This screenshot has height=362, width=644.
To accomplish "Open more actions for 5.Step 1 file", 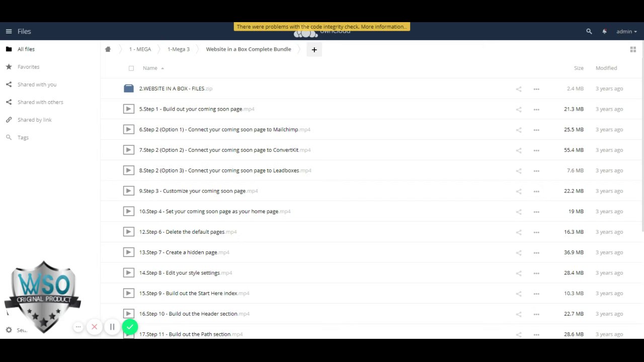I will (536, 110).
